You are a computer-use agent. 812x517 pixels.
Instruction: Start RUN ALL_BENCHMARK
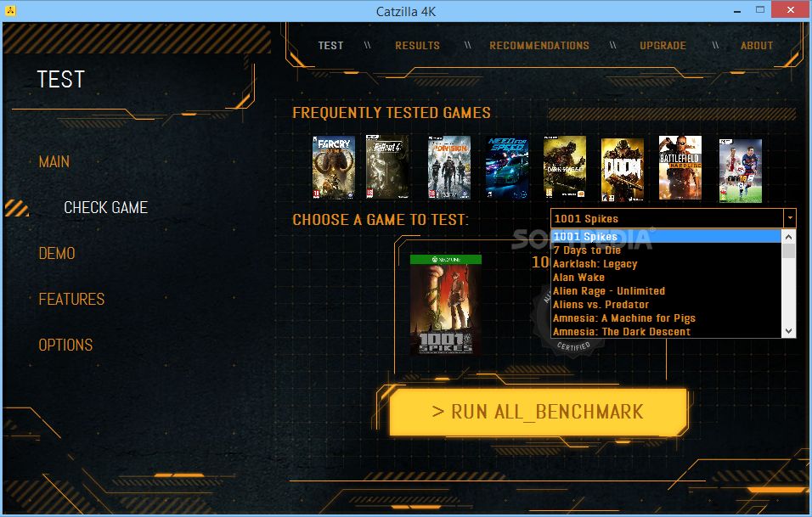click(x=538, y=412)
